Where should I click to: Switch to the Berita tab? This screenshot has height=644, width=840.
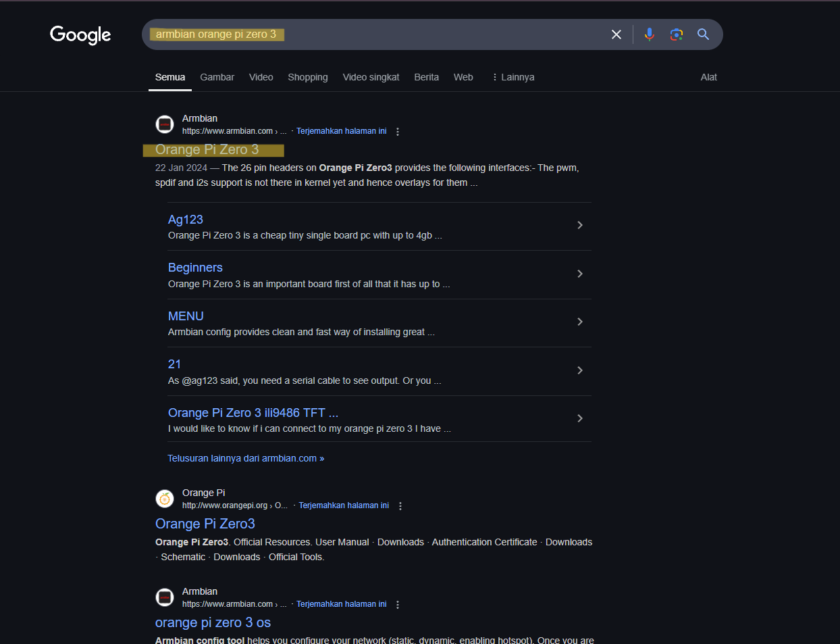[426, 77]
